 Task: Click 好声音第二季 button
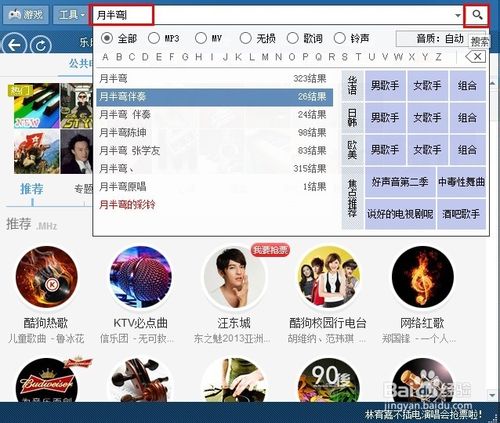tap(400, 182)
